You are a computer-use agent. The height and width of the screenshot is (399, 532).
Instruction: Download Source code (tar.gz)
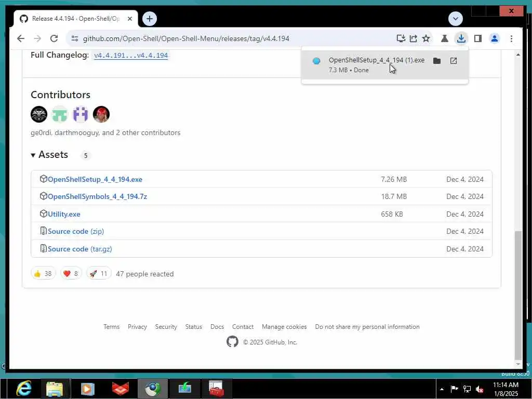[x=79, y=249]
